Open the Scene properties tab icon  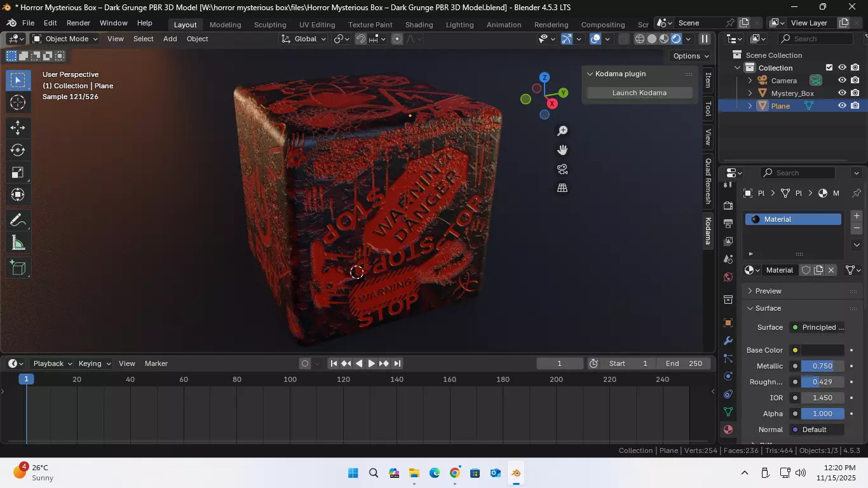click(x=728, y=259)
